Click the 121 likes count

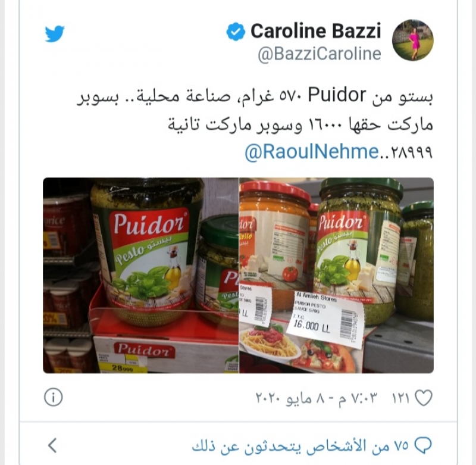[400, 397]
